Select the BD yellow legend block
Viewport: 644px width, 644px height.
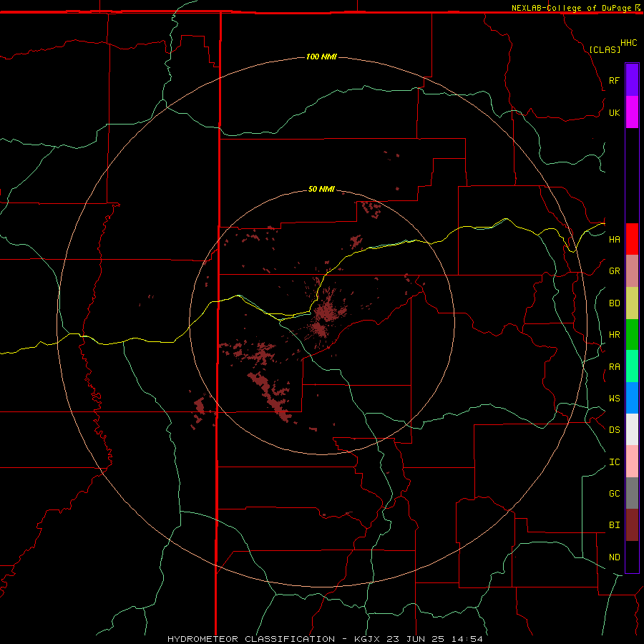[x=632, y=303]
